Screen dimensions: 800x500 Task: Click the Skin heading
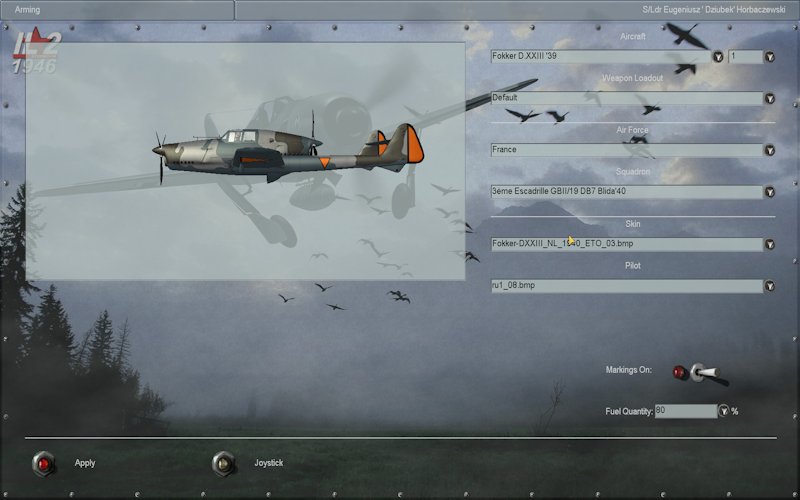[633, 224]
